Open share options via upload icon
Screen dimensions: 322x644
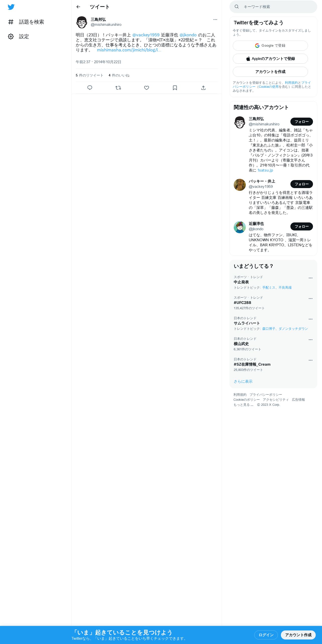click(203, 88)
